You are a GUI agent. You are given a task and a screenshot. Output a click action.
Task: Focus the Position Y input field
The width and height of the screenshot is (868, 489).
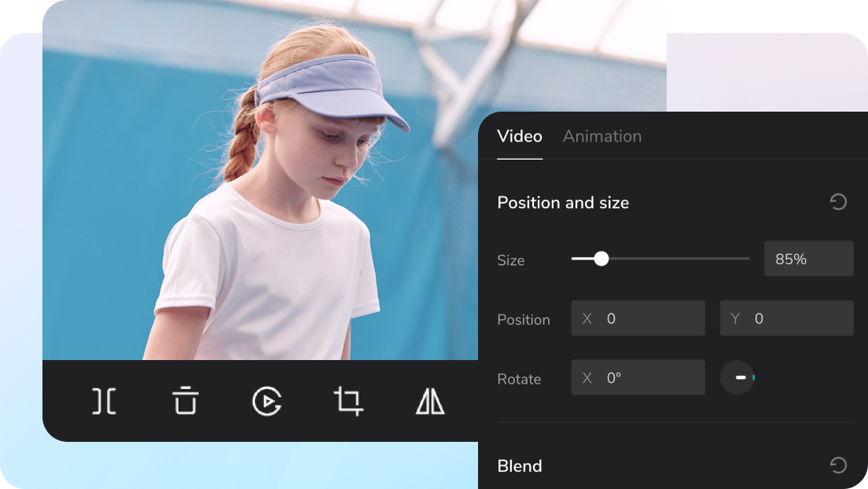tap(786, 318)
